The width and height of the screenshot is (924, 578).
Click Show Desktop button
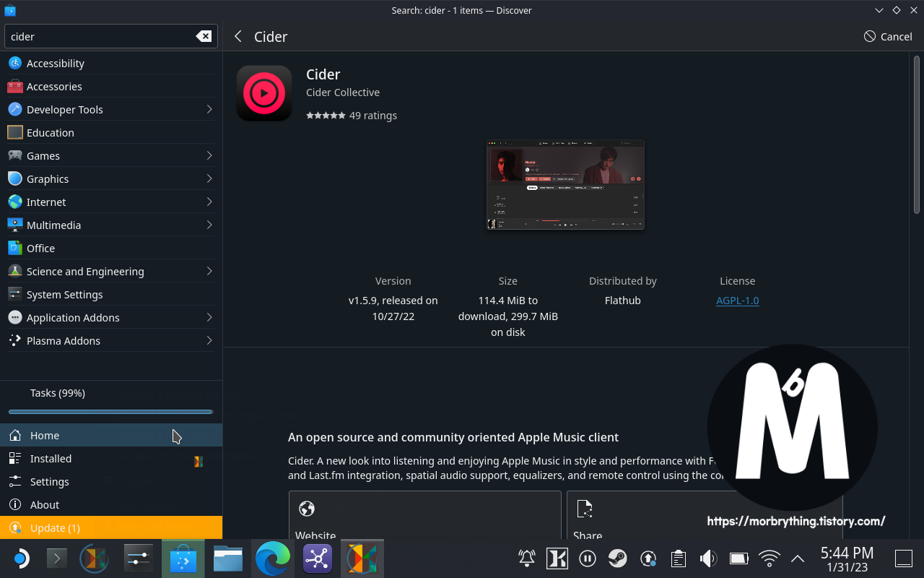pyautogui.click(x=904, y=558)
